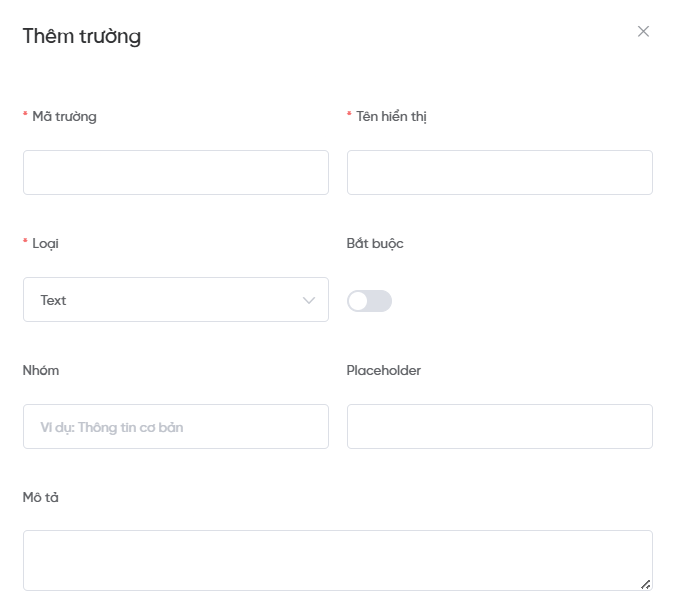Click the Mã trường input field

[x=175, y=172]
